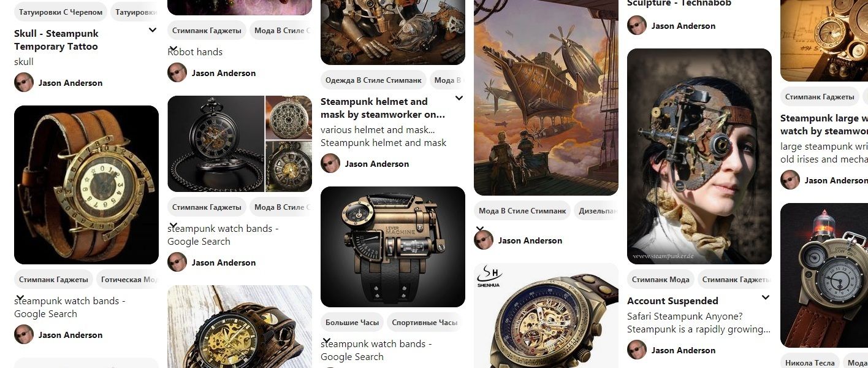Open the Account Suspended pin title
This screenshot has width=868, height=368.
pos(672,301)
